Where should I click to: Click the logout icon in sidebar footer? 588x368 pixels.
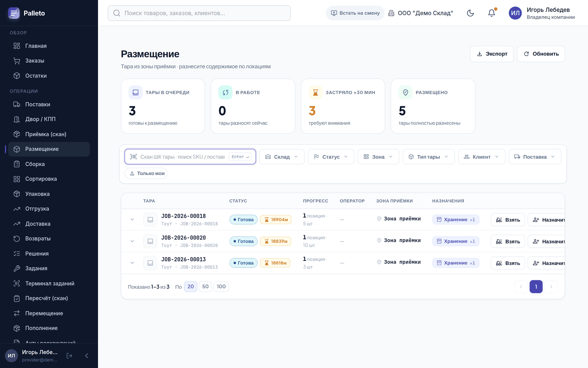(69, 355)
